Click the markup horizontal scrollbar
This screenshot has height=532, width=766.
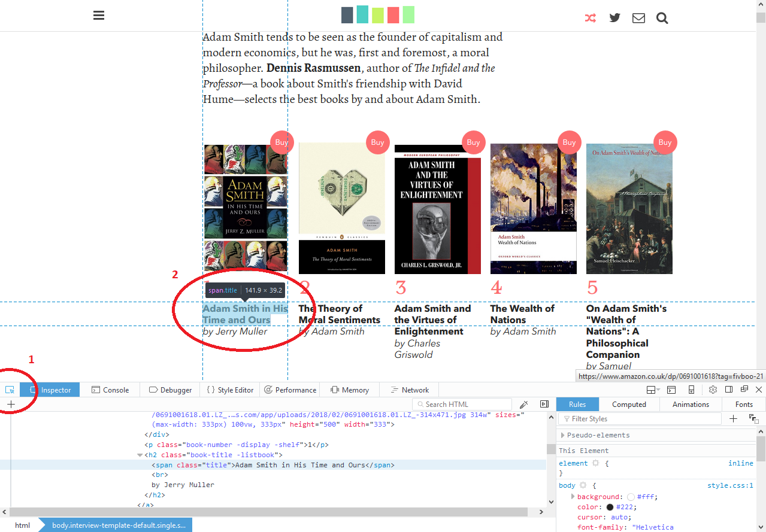pyautogui.click(x=268, y=512)
